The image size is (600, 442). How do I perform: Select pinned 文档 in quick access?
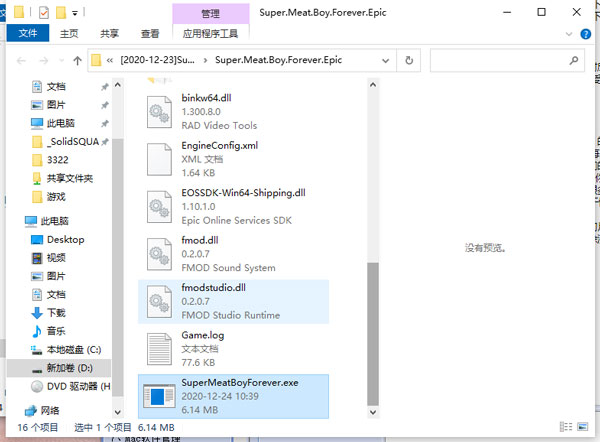point(56,86)
